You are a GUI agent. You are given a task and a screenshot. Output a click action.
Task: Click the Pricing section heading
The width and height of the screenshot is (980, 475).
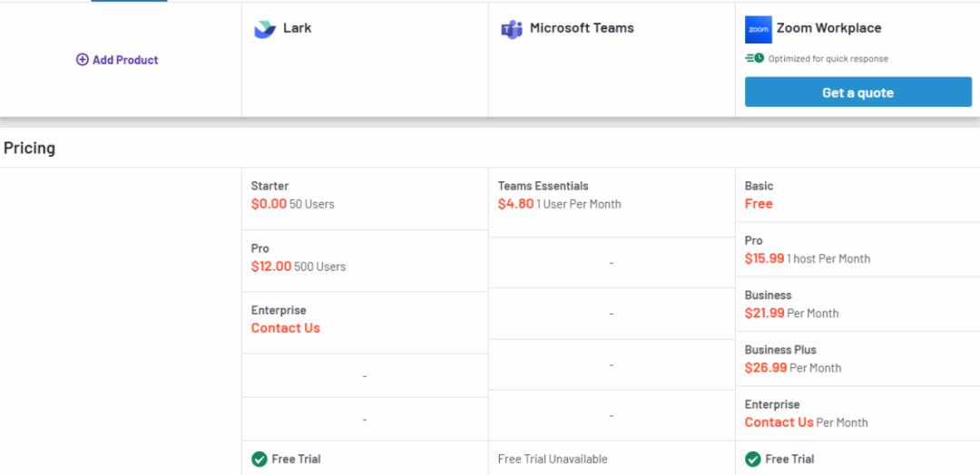(x=29, y=148)
